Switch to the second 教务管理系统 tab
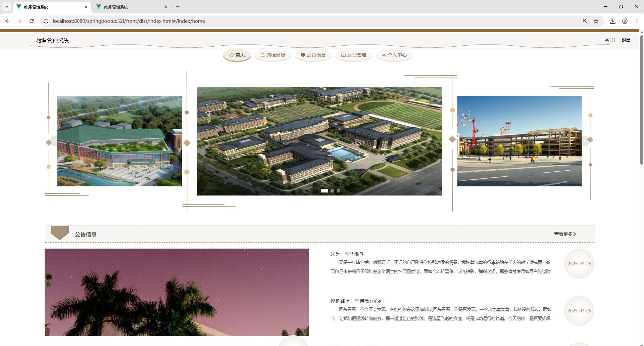 click(x=132, y=7)
